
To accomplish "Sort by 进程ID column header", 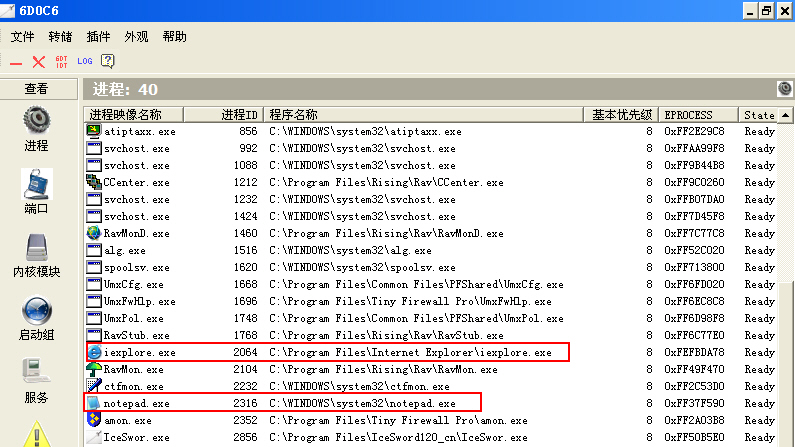I will [x=224, y=115].
